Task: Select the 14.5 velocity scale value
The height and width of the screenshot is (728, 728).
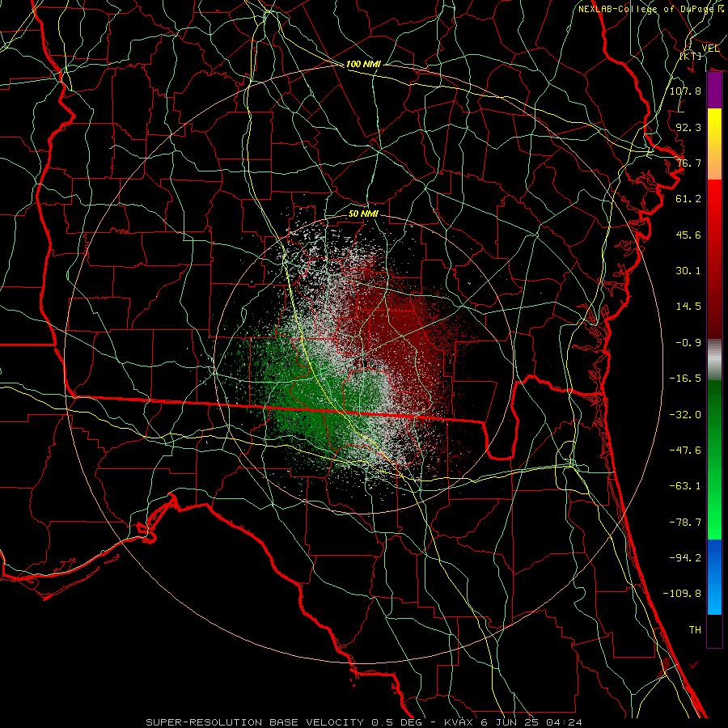Action: click(688, 307)
